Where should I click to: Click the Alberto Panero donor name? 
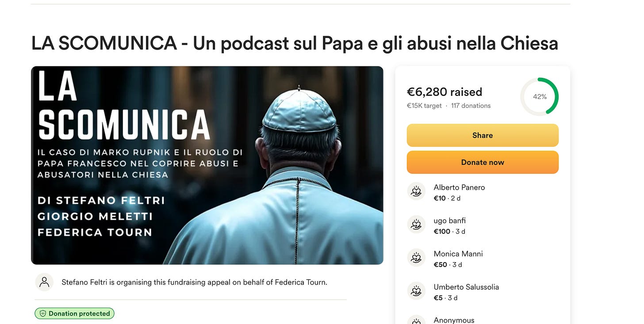click(459, 187)
